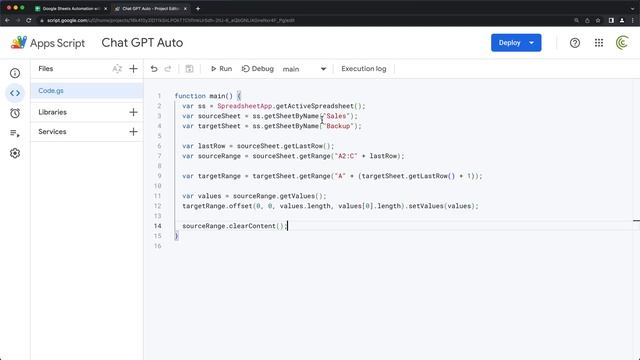
Task: Undo the last edit
Action: click(x=154, y=69)
